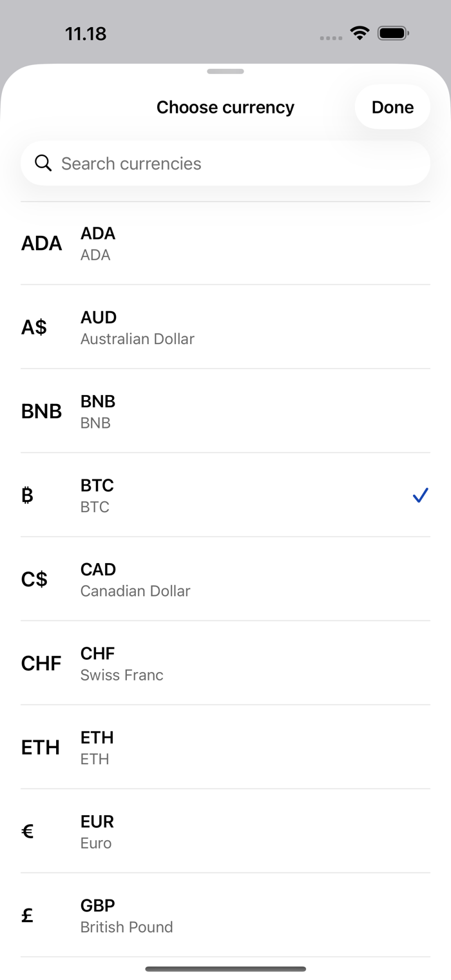Select the Euro currency entry
The image size is (451, 980).
(x=225, y=831)
